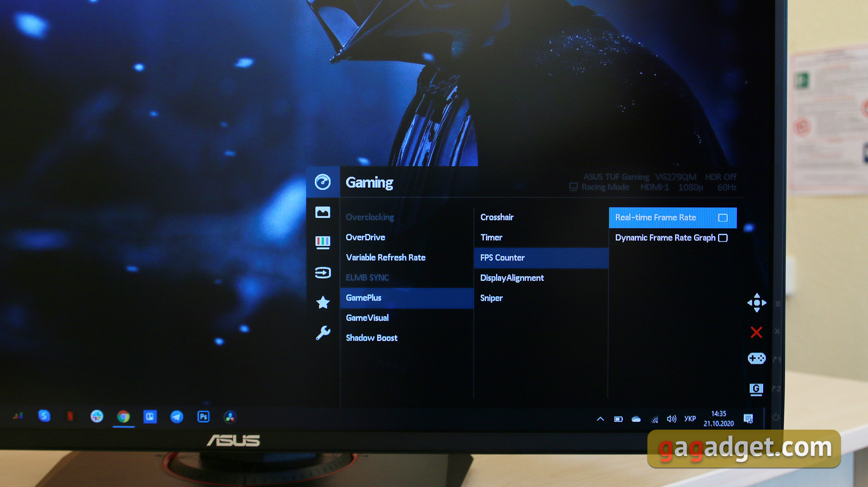Screen dimensions: 868x487
Task: Click the GameVisual G shortcut icon
Action: 756,389
